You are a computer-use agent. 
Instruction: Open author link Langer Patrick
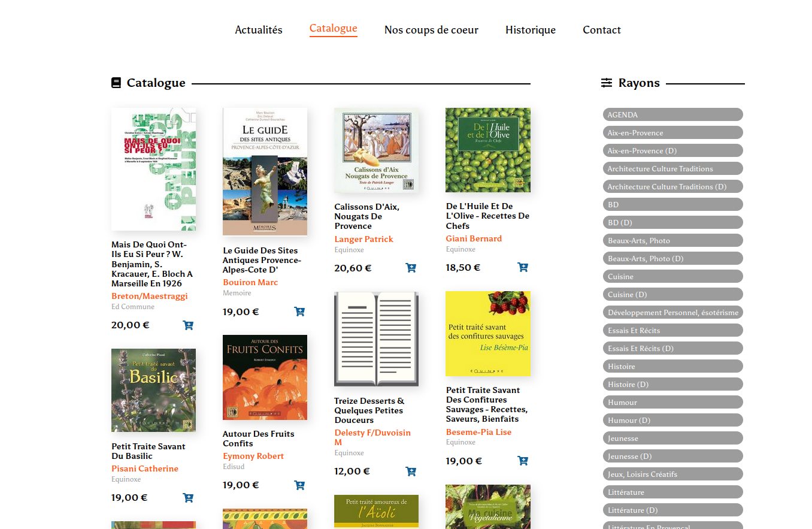tap(363, 239)
